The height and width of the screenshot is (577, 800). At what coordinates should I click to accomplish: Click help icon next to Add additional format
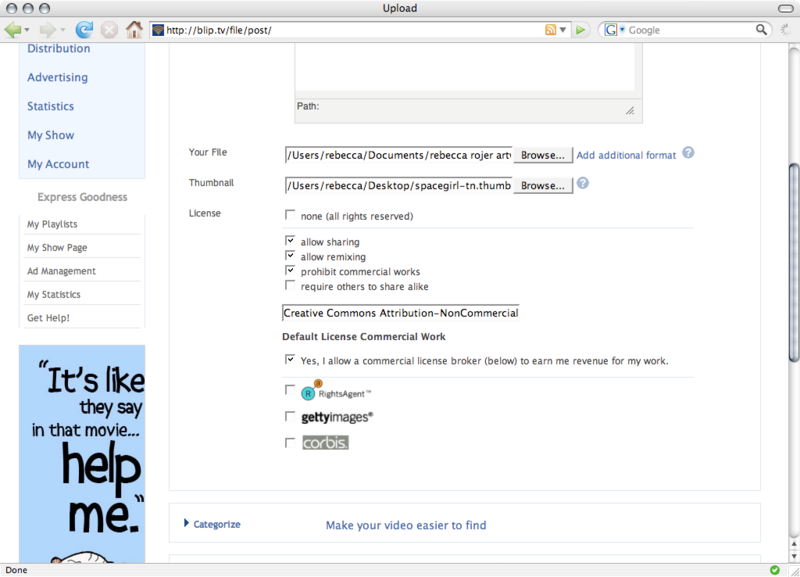click(688, 153)
